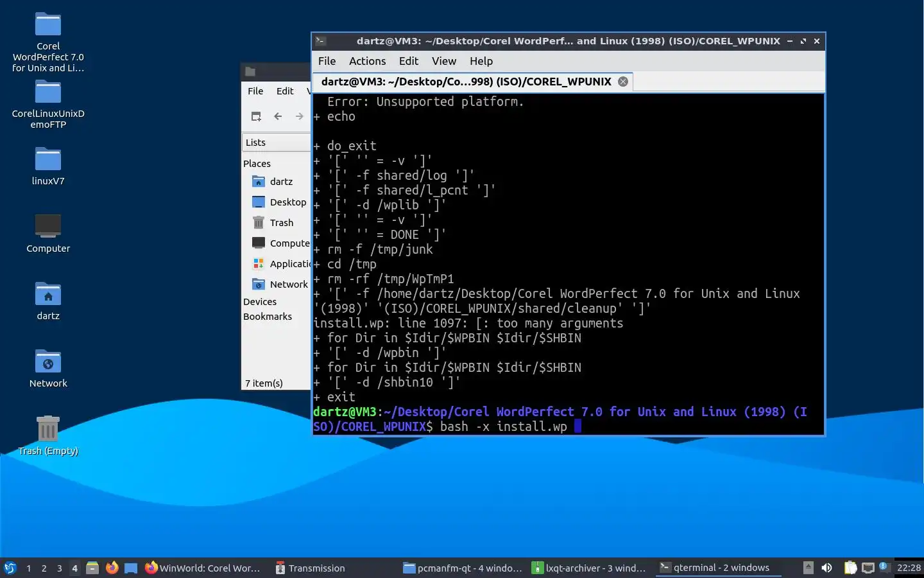The height and width of the screenshot is (578, 924).
Task: Switch to virtual desktop 3
Action: click(x=59, y=568)
